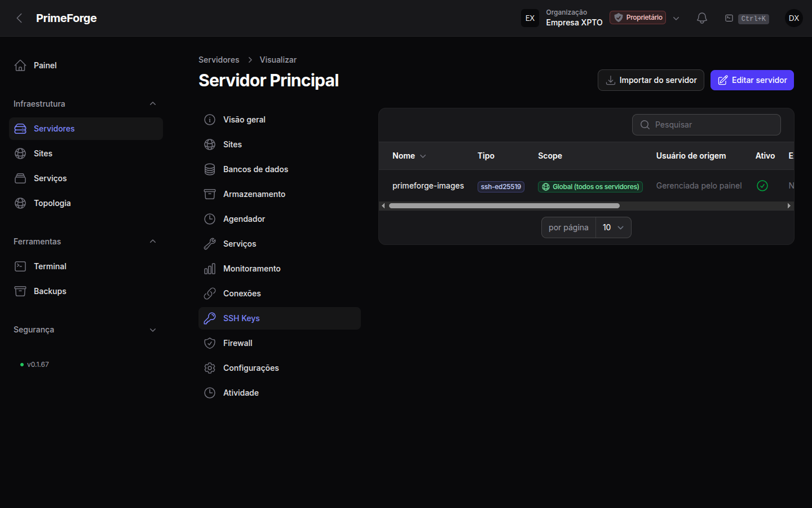Click the Ativo column header

coord(765,156)
